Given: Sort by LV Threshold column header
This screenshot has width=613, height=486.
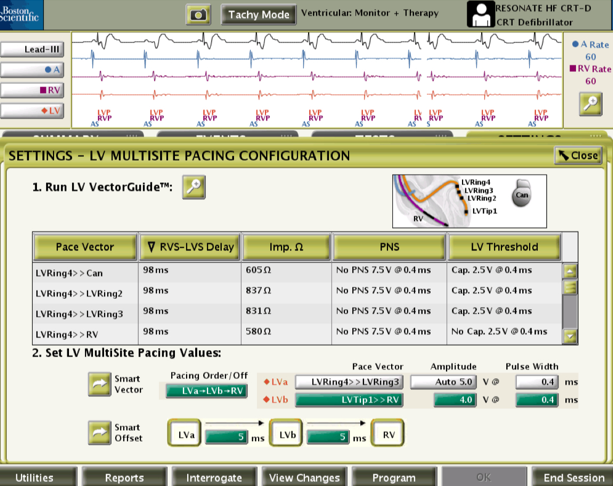Looking at the screenshot, I should (504, 247).
